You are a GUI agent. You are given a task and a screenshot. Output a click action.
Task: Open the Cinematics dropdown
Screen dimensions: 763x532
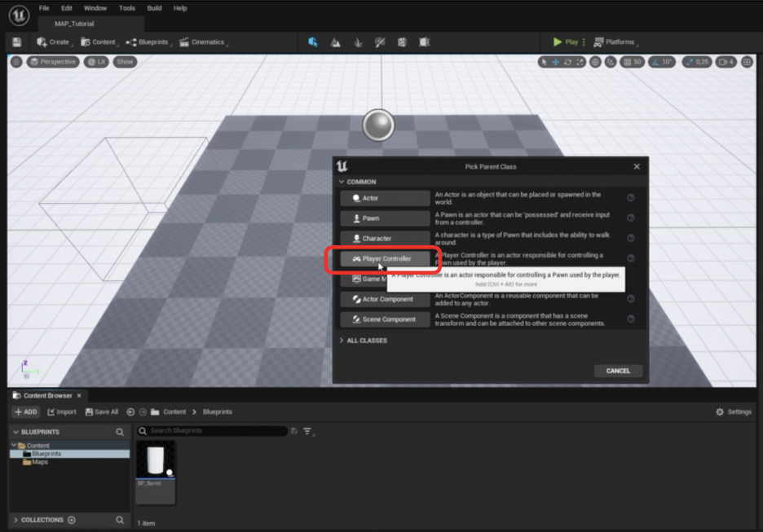pyautogui.click(x=203, y=42)
